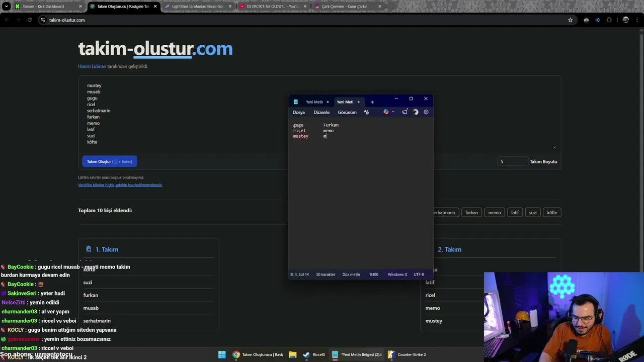Viewport: 644px width, 362px height.
Task: Open the Notepad account profile avatar
Action: [416, 112]
